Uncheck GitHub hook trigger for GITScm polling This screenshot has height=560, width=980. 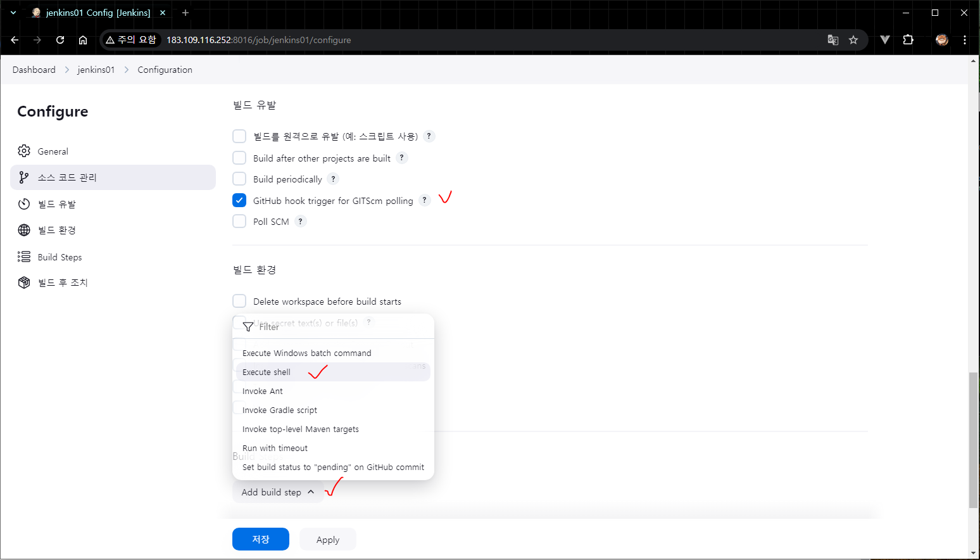(239, 200)
